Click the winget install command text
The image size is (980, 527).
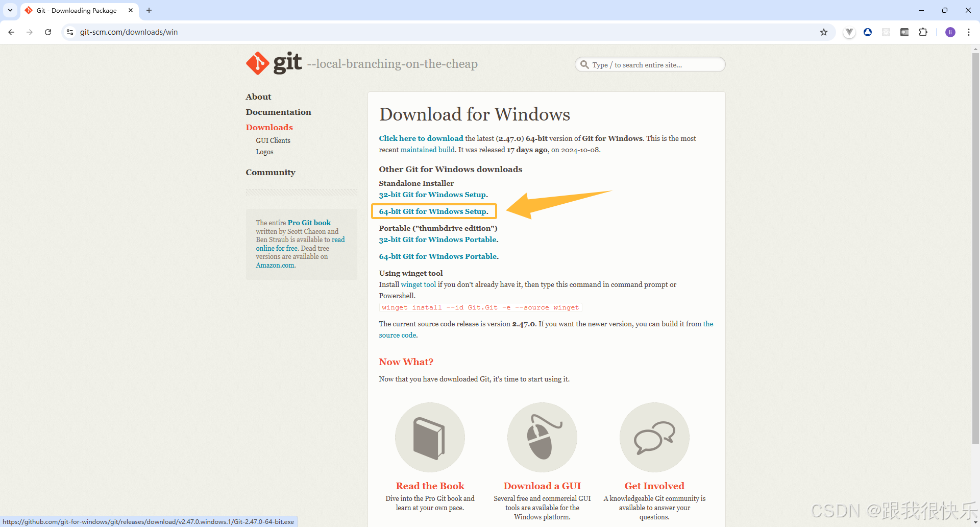click(x=480, y=307)
